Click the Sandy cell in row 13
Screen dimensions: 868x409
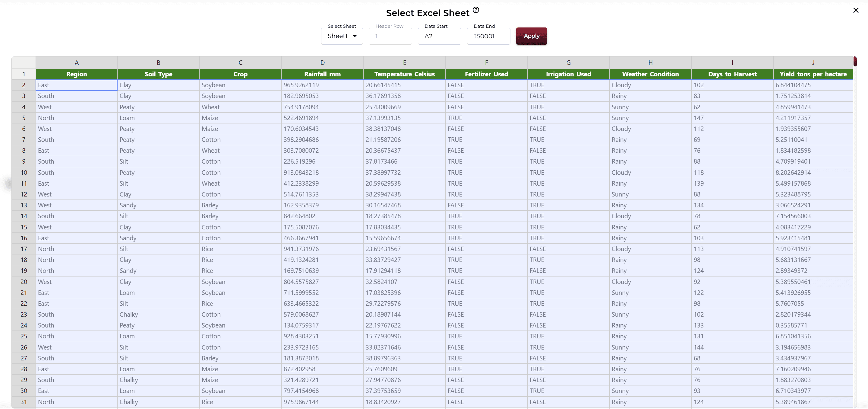[x=158, y=205]
